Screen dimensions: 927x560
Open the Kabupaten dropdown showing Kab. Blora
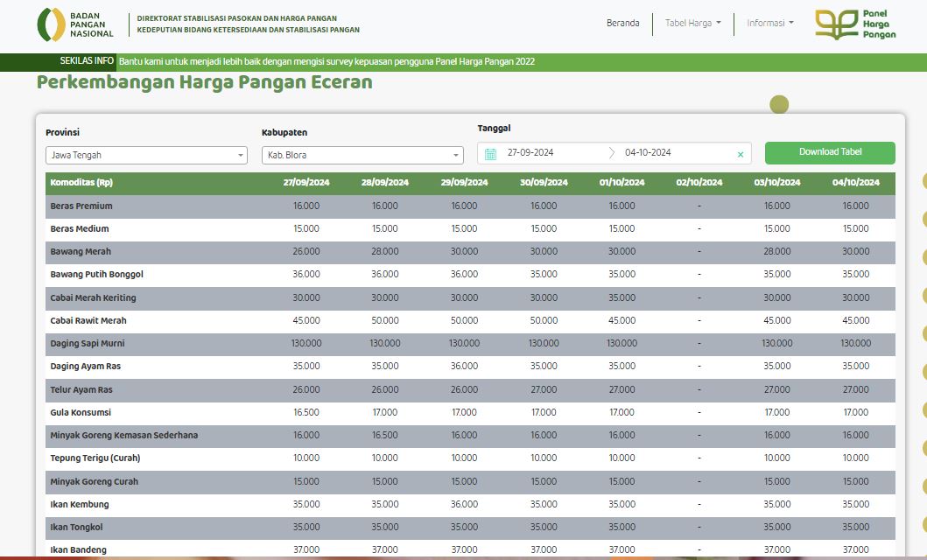(362, 156)
